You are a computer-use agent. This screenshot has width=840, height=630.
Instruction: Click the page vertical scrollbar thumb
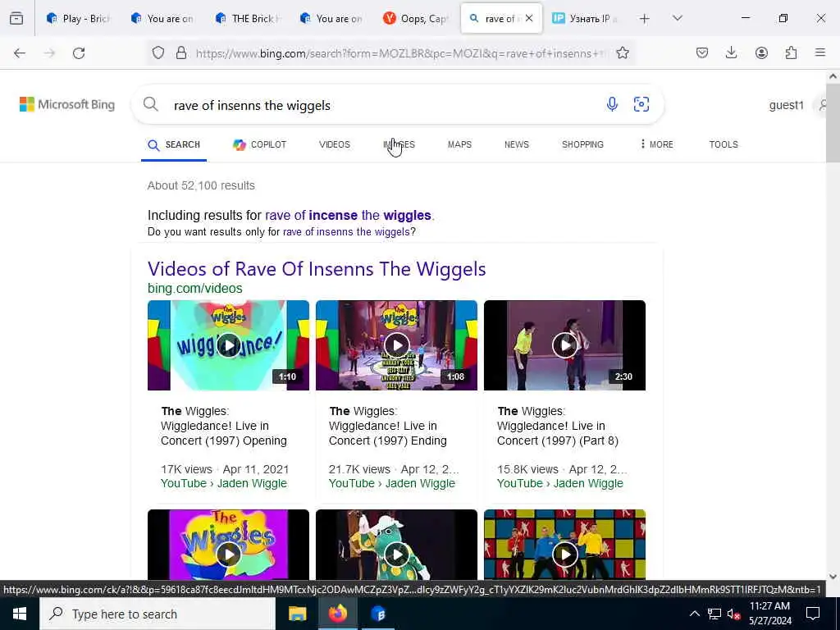point(833,123)
